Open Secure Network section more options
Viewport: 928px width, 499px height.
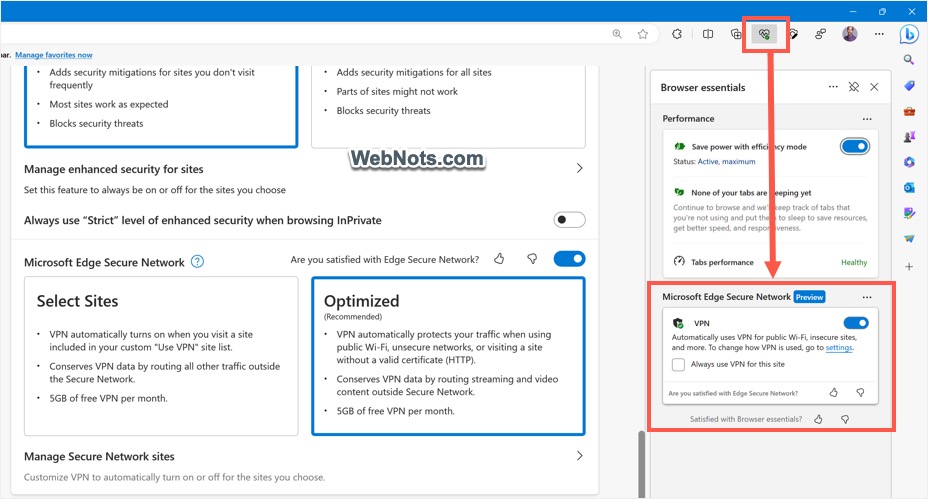867,297
